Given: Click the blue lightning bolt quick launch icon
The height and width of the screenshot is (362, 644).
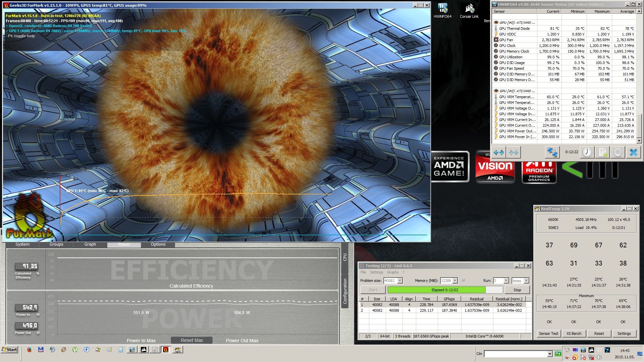Looking at the screenshot, I should (x=86, y=350).
